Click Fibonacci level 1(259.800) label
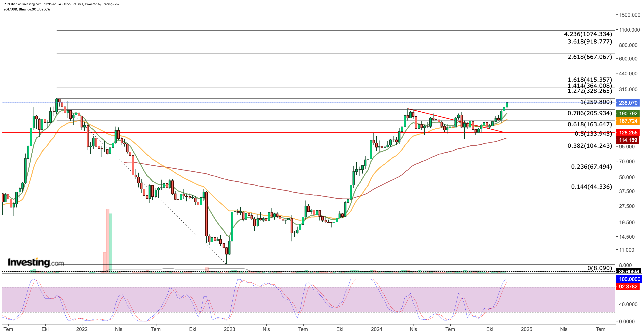Screen dimensions: 644x334 596,102
